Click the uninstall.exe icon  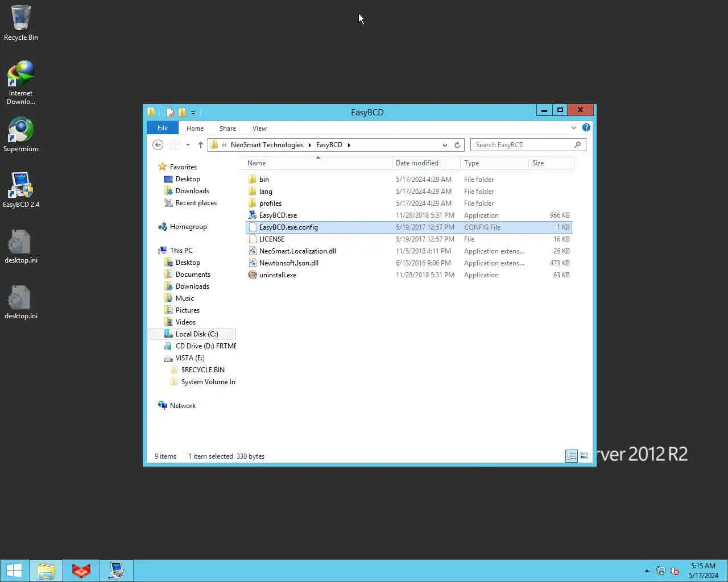coord(253,275)
